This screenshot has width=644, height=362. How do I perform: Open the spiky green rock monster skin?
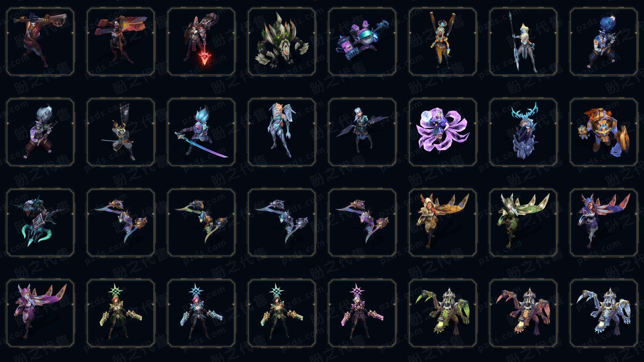[282, 42]
